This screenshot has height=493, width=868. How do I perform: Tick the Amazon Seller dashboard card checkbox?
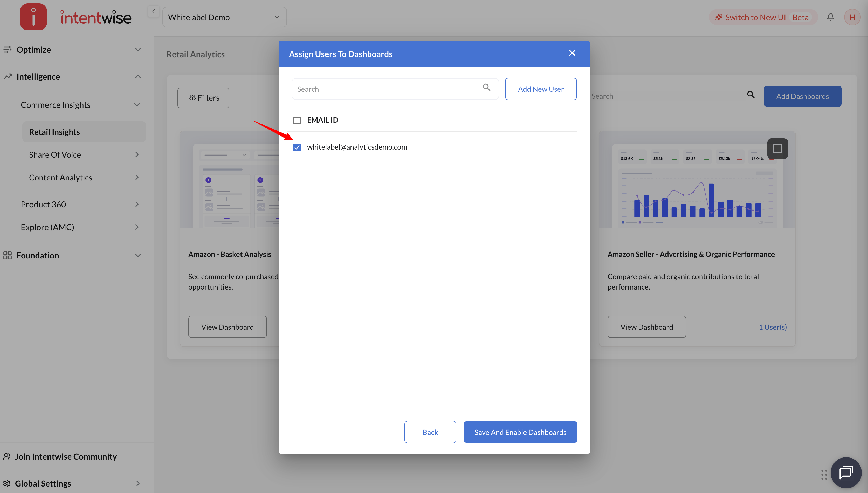777,149
